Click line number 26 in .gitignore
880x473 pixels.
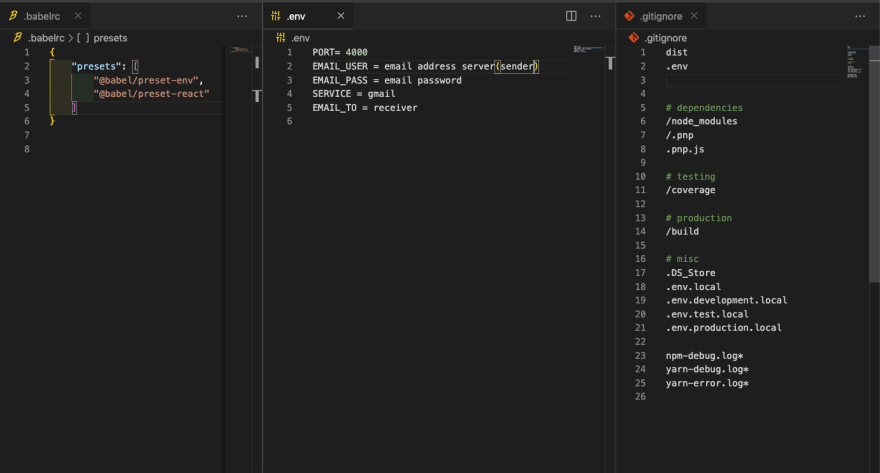coord(640,397)
